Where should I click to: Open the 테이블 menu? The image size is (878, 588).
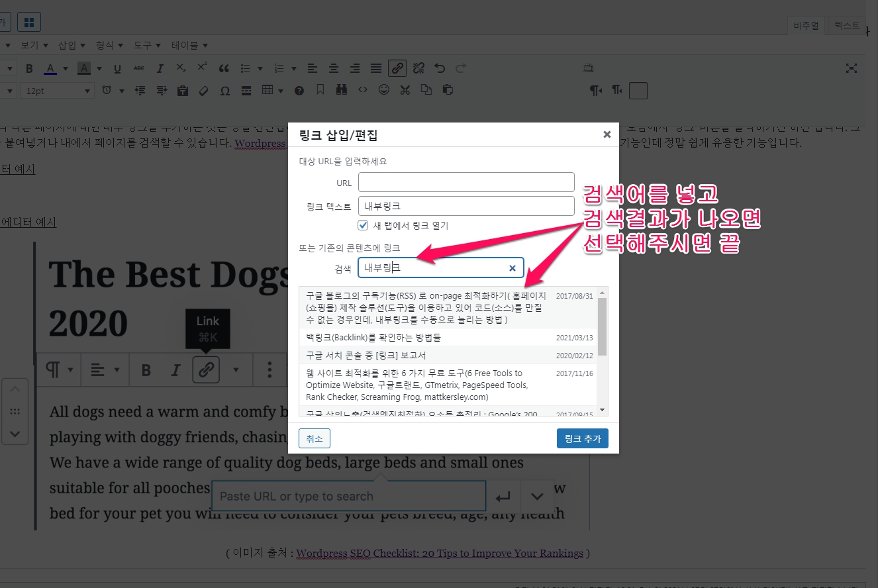pos(189,45)
